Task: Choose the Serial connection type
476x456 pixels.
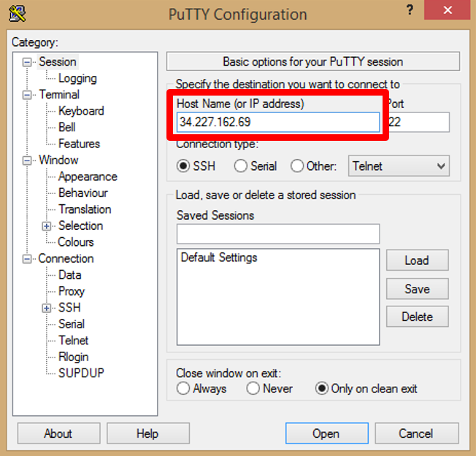Action: [x=241, y=166]
